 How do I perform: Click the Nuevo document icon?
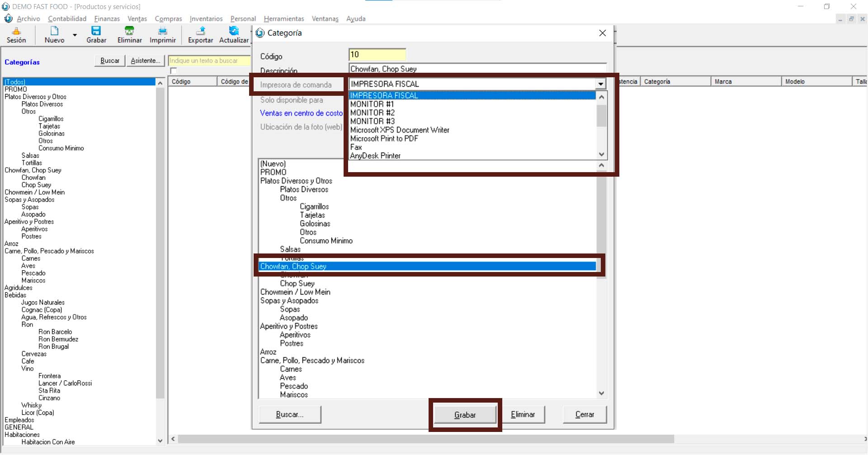click(x=54, y=31)
